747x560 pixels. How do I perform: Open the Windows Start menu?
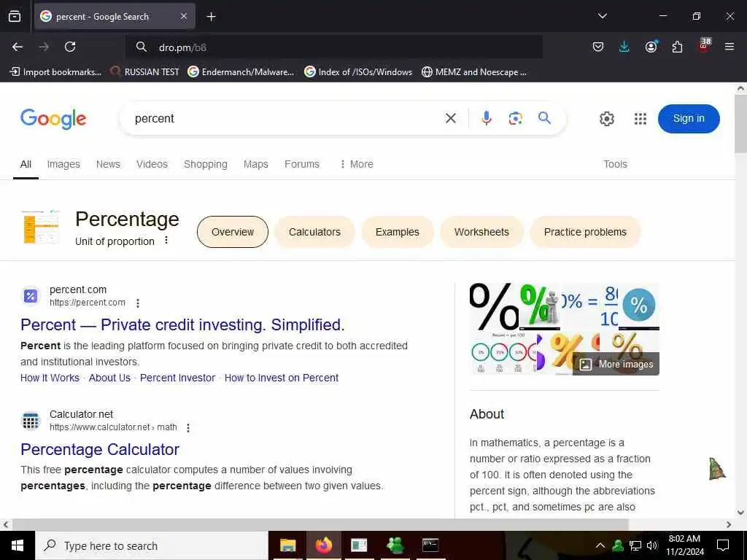[x=18, y=545]
